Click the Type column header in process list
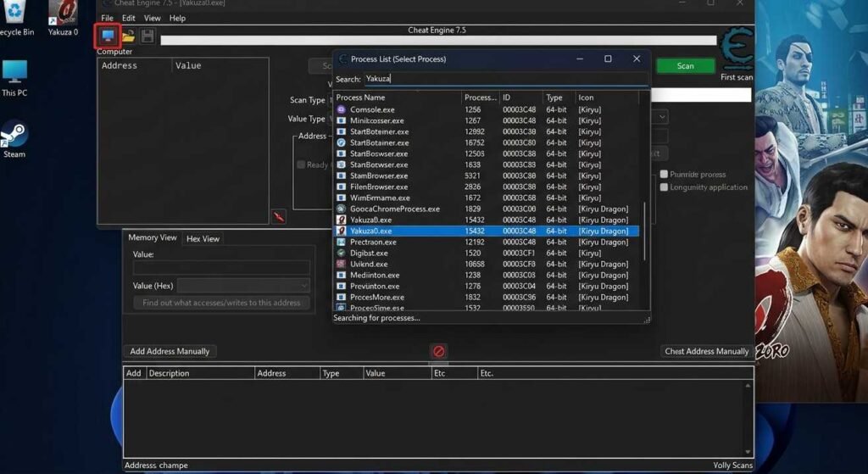Viewport: 868px width, 474px height. coord(559,98)
